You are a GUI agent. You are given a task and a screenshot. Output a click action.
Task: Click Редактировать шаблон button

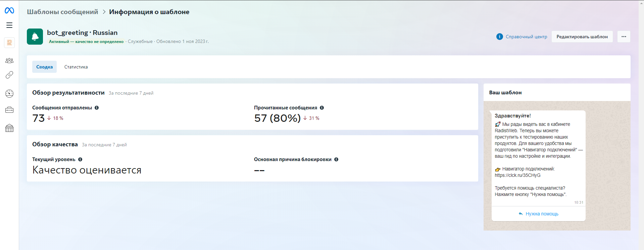point(582,37)
